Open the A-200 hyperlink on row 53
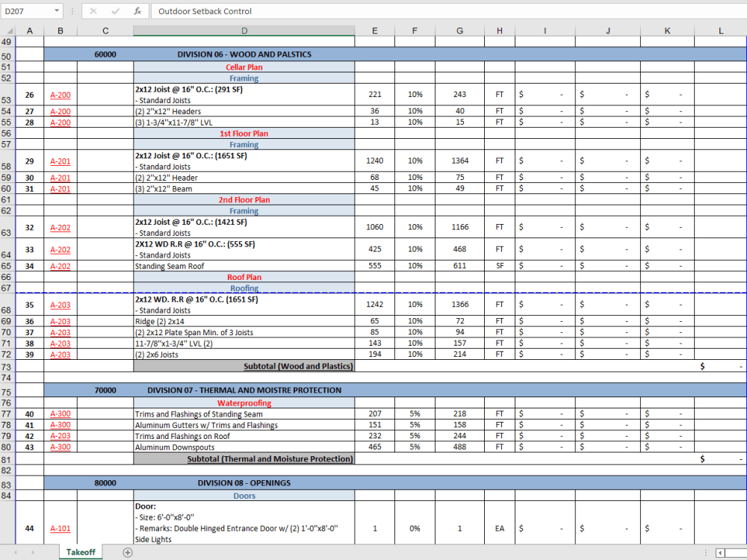Image resolution: width=747 pixels, height=560 pixels. [60, 95]
